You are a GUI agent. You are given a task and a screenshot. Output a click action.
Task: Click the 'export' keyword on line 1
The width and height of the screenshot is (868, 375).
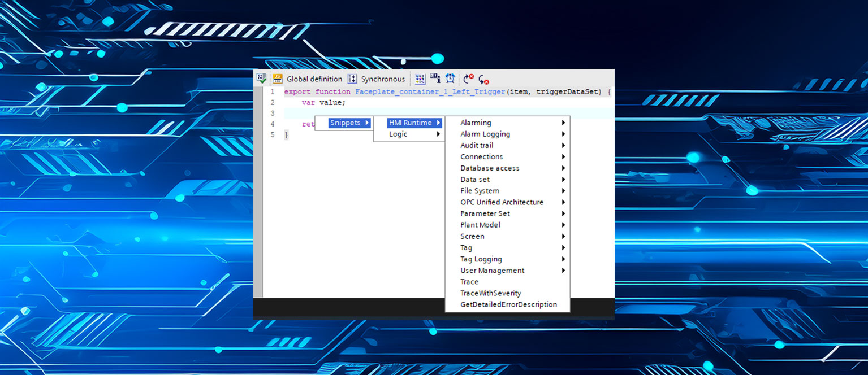click(x=297, y=92)
